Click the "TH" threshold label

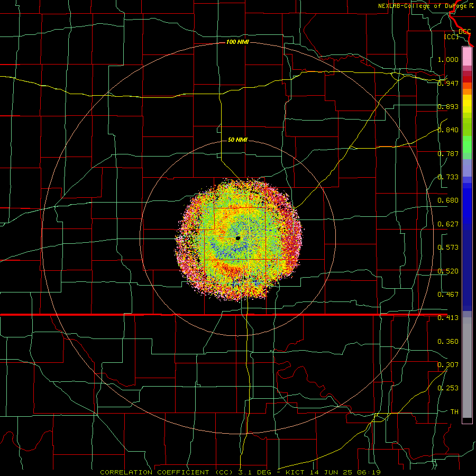click(454, 412)
